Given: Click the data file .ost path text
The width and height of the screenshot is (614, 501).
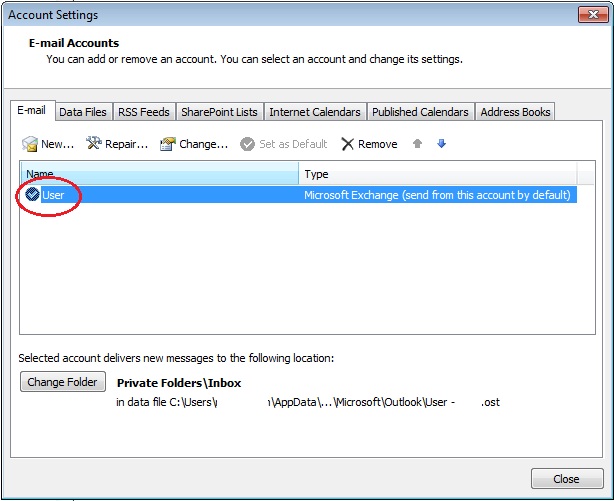Looking at the screenshot, I should point(308,402).
